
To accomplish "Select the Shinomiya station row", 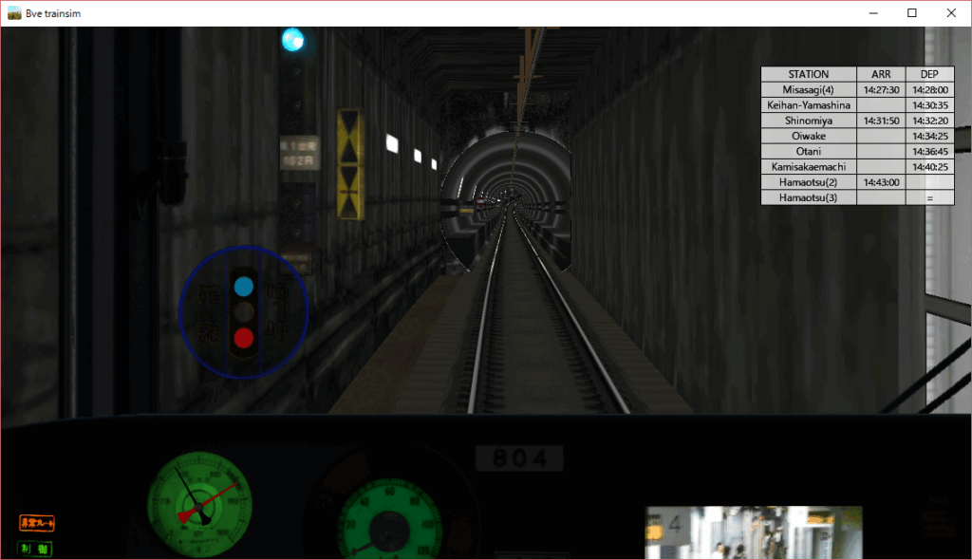I will tap(857, 121).
